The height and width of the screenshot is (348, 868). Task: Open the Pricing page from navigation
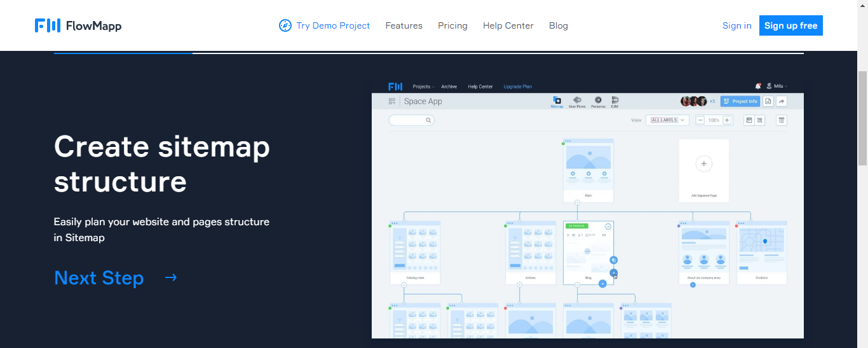tap(452, 25)
